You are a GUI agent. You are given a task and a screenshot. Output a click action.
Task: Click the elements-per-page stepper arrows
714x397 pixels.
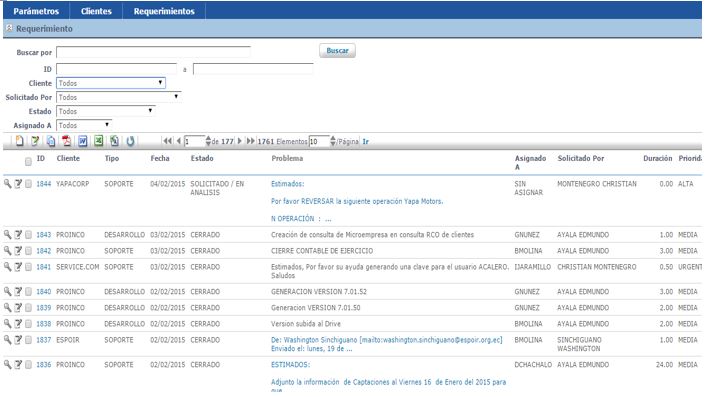click(x=333, y=141)
